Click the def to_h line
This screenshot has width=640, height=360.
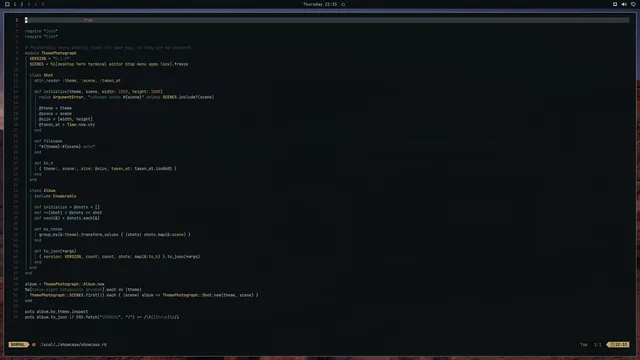tap(43, 163)
